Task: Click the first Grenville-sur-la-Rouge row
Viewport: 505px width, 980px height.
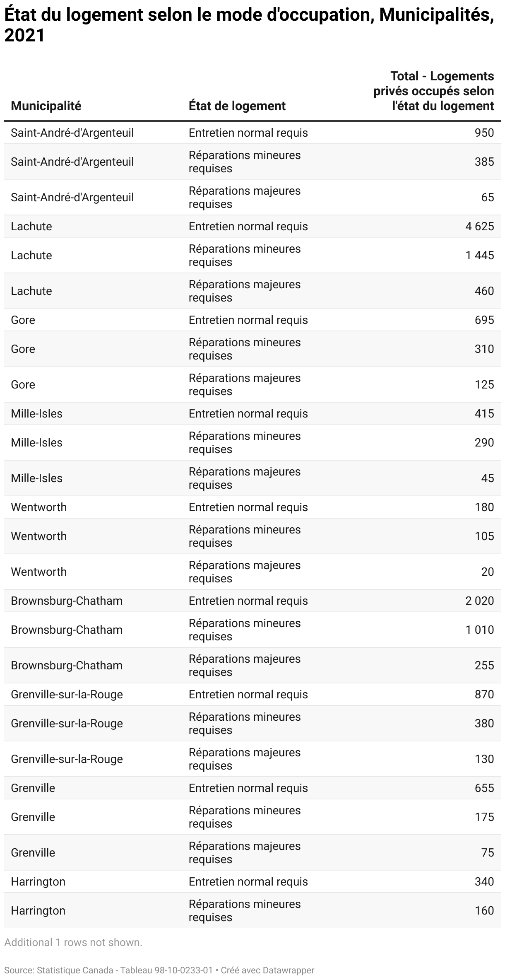Action: click(252, 694)
